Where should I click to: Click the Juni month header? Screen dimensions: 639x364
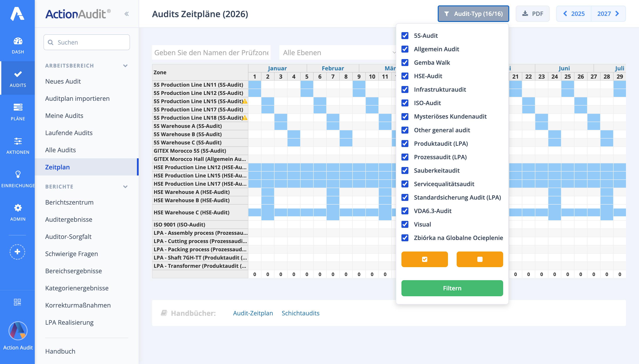coord(564,68)
